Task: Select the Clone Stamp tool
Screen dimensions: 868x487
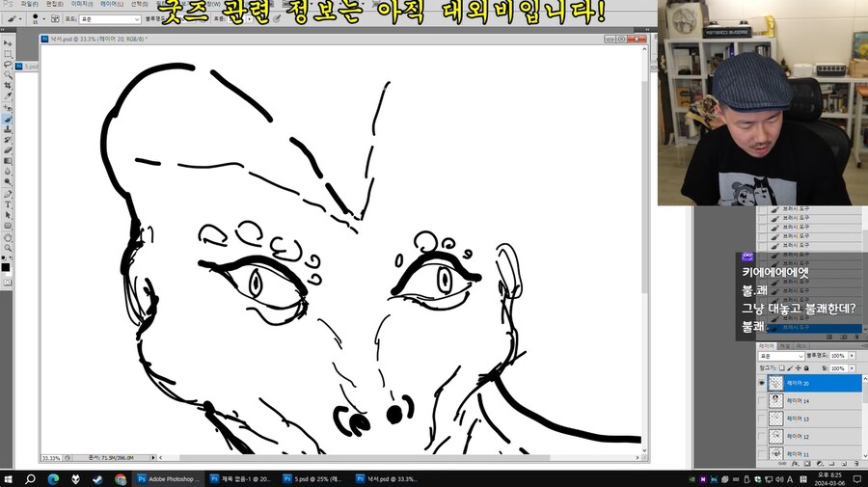Action: [8, 129]
